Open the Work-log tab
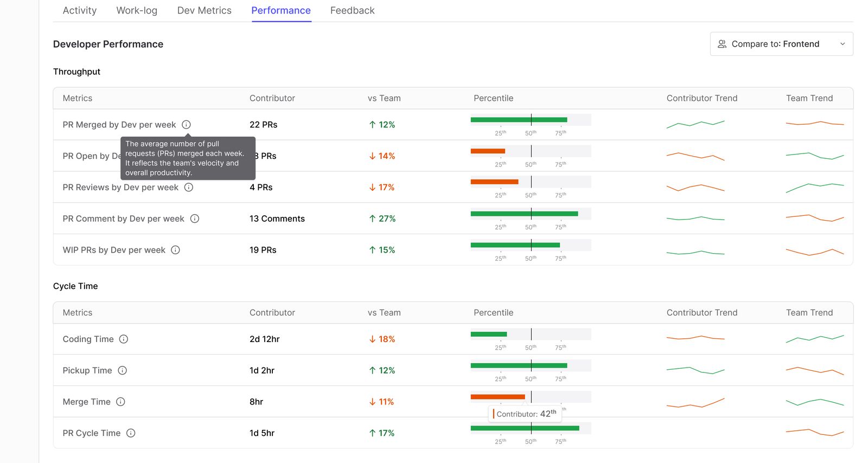 pyautogui.click(x=137, y=11)
